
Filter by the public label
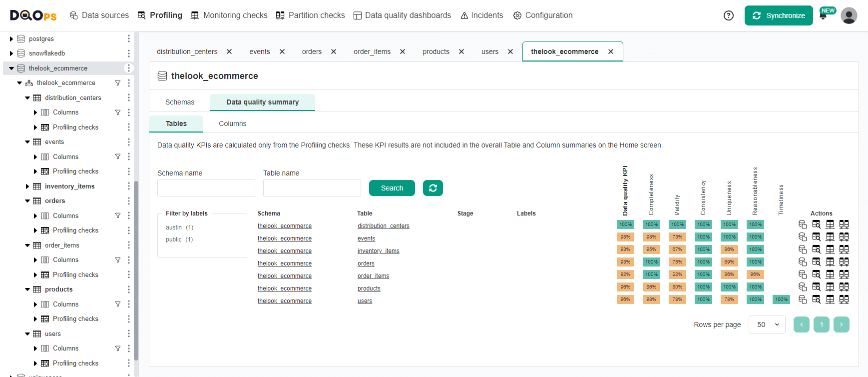pyautogui.click(x=179, y=239)
